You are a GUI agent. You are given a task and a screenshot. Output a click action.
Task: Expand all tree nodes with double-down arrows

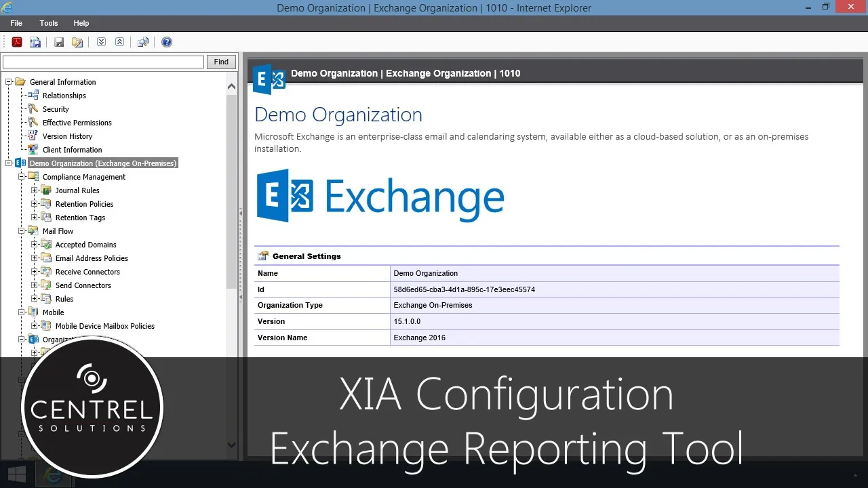[101, 42]
